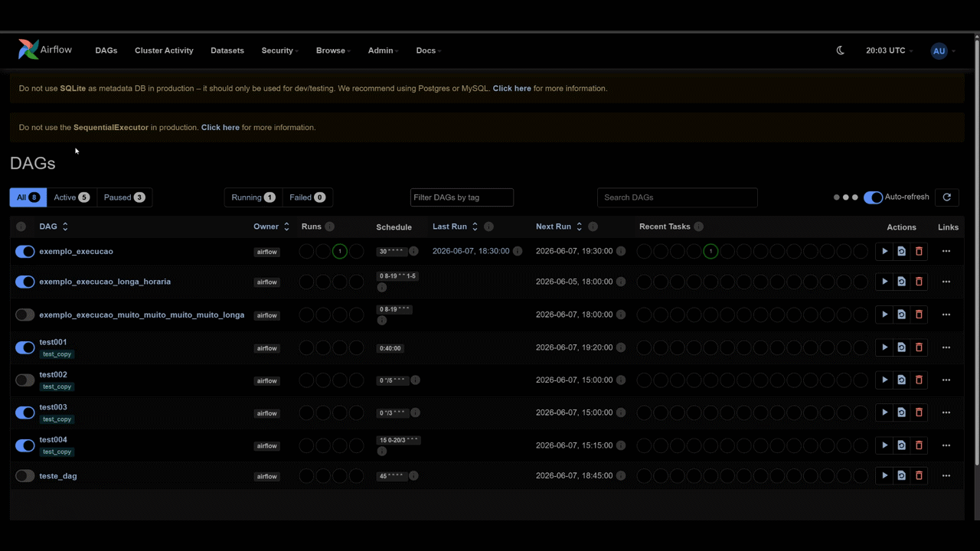Click the 0:40:00 schedule of test001
Image resolution: width=980 pixels, height=551 pixels.
tap(390, 348)
